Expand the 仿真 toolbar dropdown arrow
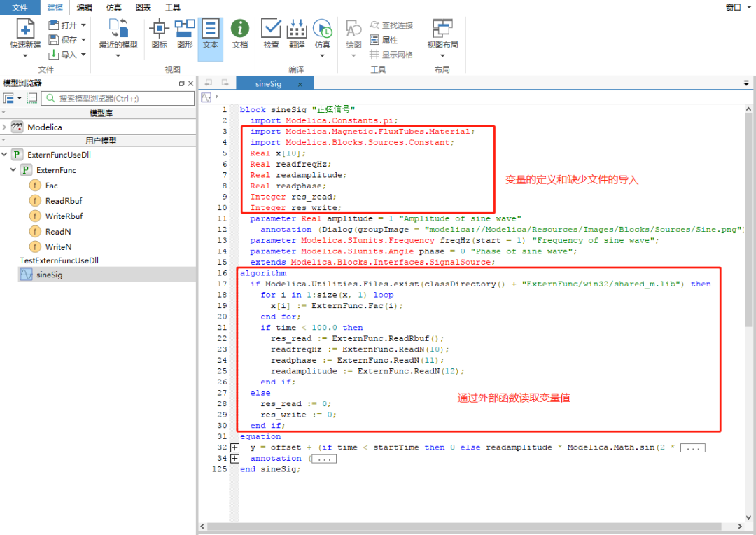Screen dimensions: 756x535 322,56
